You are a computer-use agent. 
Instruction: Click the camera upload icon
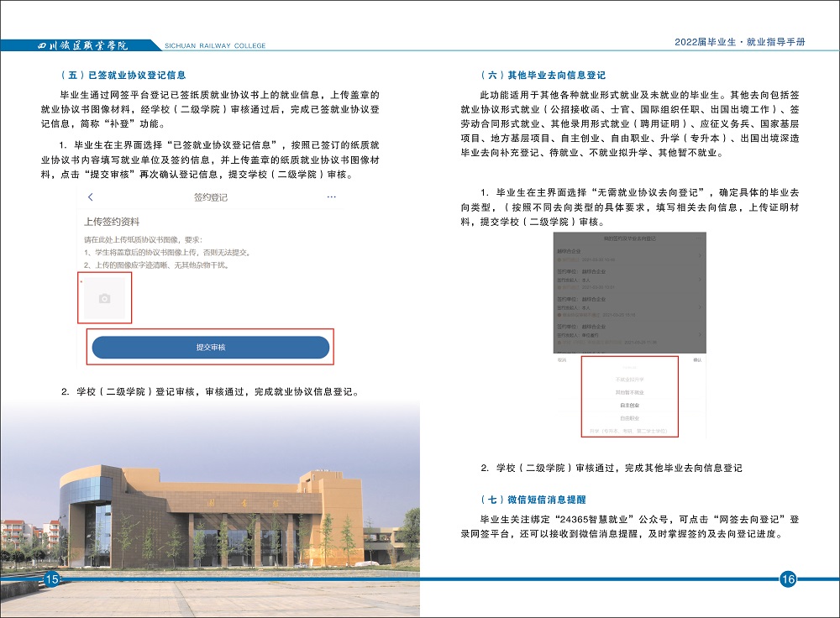point(104,298)
